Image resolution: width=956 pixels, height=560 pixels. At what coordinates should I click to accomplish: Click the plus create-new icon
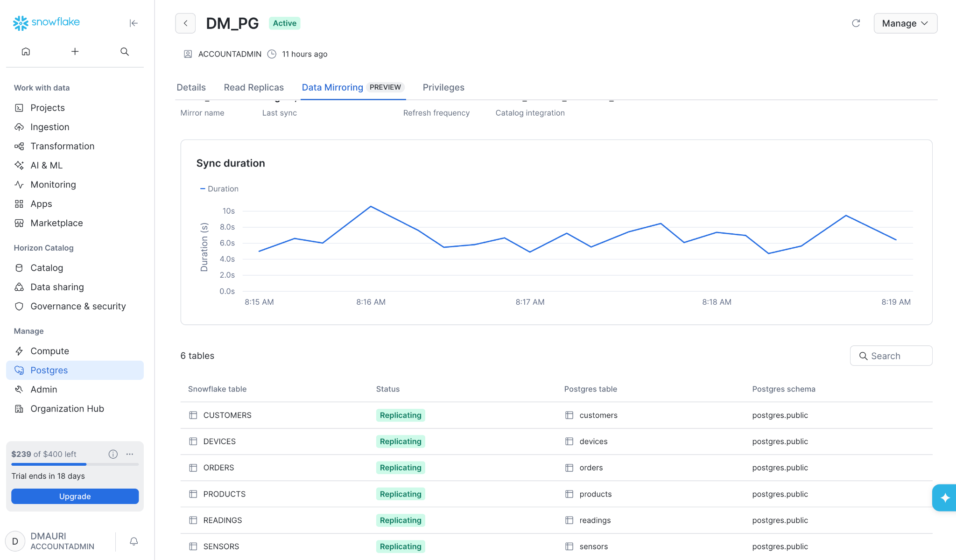pyautogui.click(x=75, y=51)
